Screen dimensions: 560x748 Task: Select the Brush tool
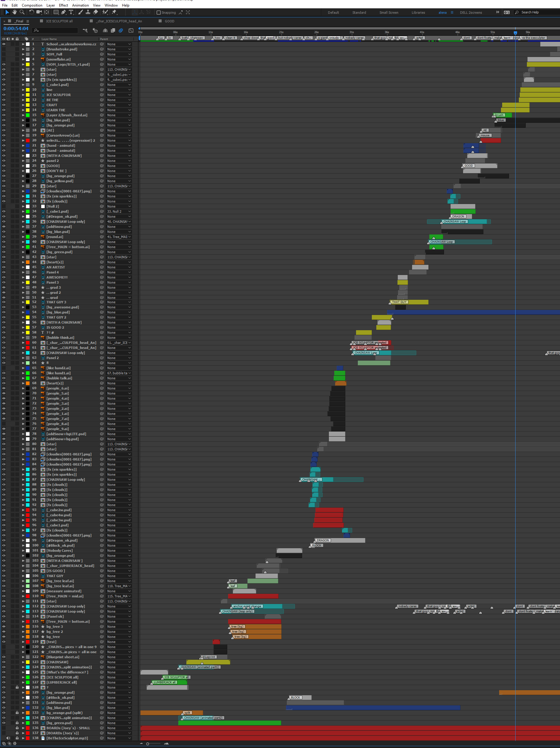coord(81,12)
